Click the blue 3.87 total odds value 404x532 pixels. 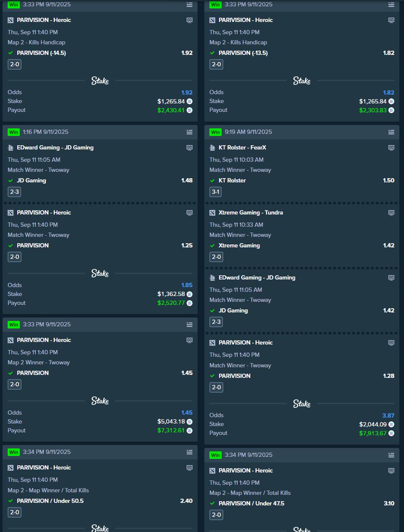(x=388, y=415)
